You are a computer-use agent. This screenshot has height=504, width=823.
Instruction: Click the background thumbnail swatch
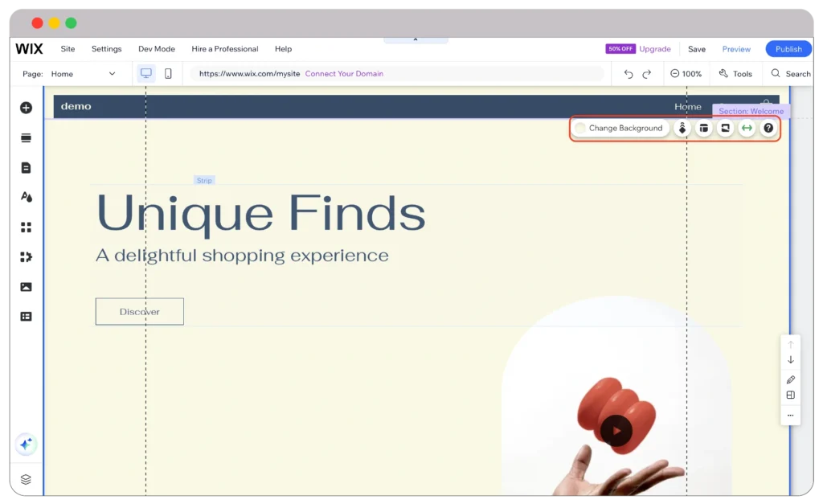tap(580, 128)
